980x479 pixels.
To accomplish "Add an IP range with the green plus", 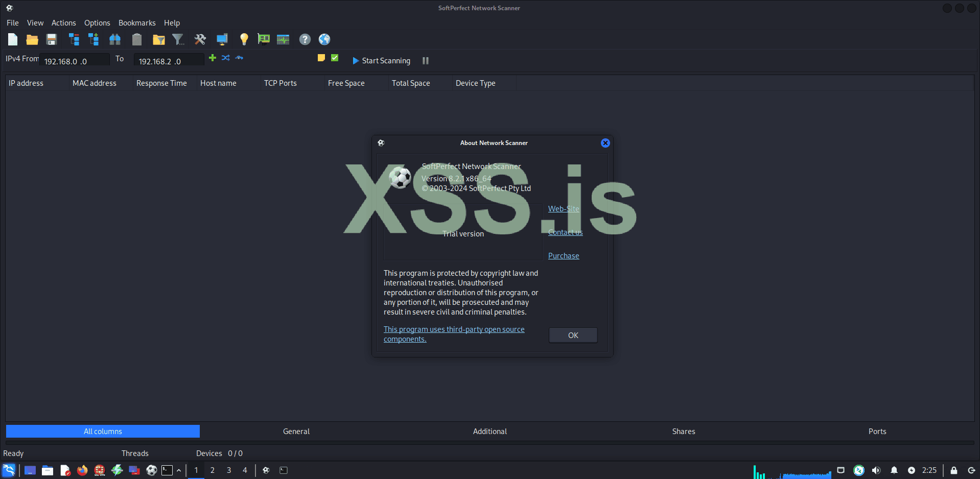I will tap(213, 58).
